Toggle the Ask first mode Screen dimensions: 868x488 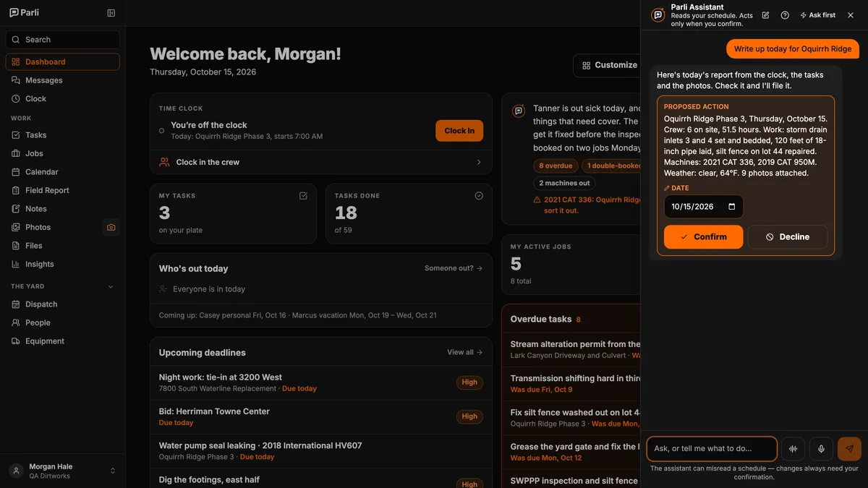(x=817, y=15)
